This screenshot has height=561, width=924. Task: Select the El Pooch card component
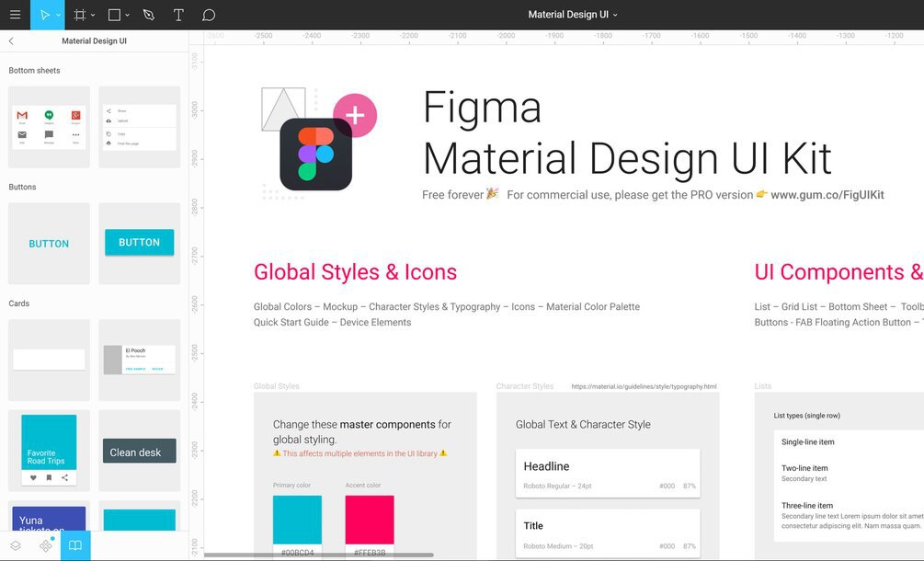tap(139, 360)
